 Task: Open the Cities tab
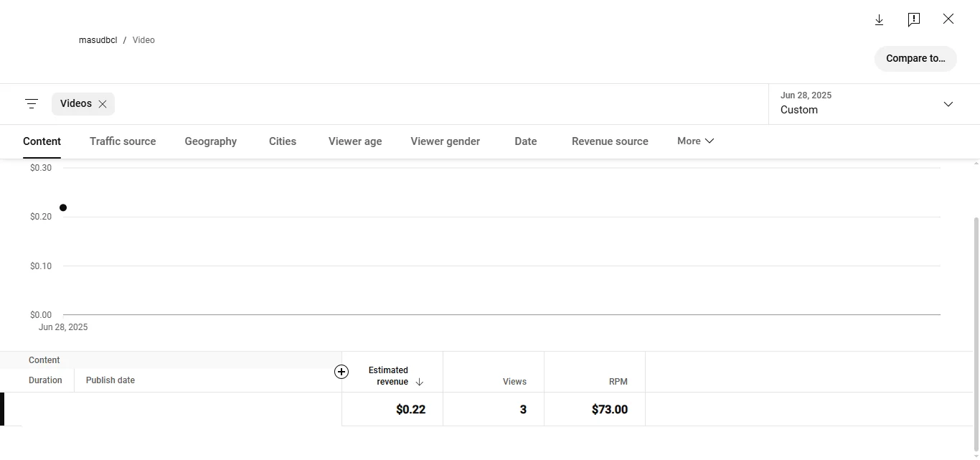pos(283,141)
